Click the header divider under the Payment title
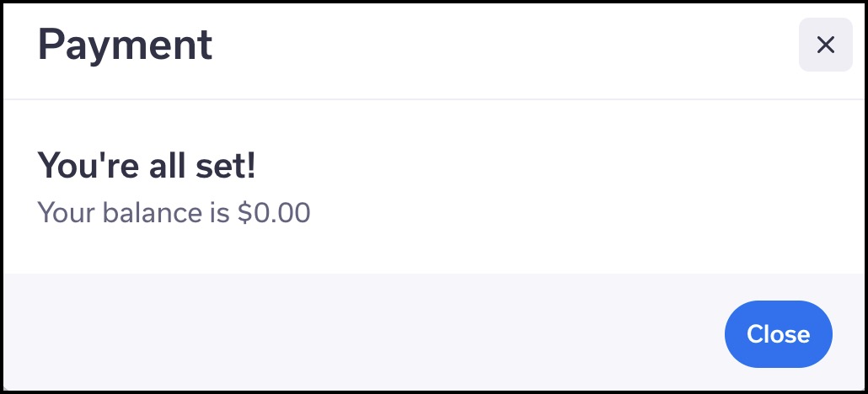The height and width of the screenshot is (394, 868). (434, 99)
